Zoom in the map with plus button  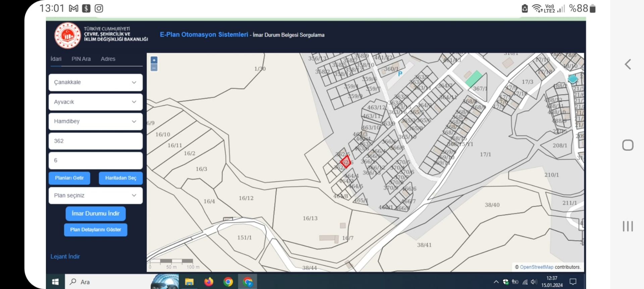click(154, 60)
